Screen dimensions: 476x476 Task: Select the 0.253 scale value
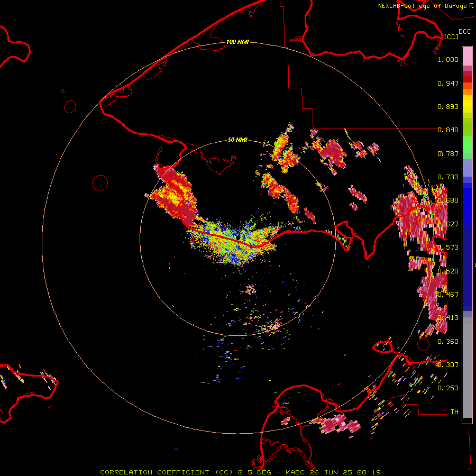448,388
